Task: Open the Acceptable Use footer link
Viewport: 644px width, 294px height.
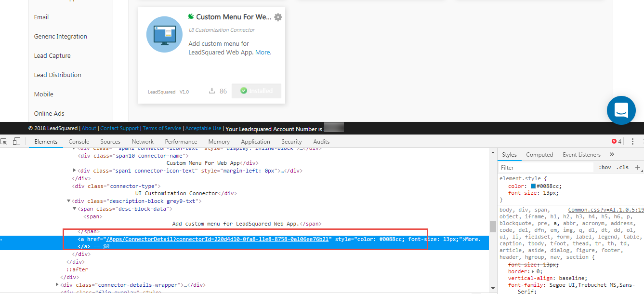Action: (x=203, y=129)
